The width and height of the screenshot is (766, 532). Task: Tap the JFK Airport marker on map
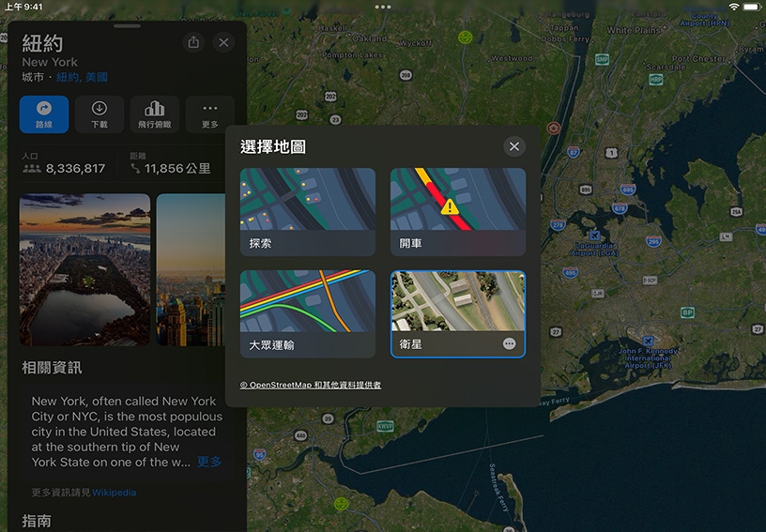click(648, 341)
